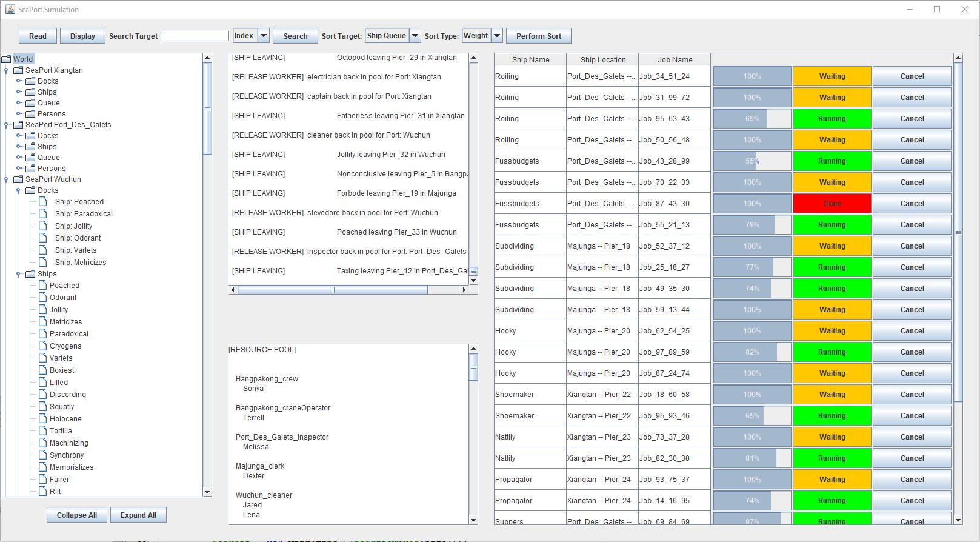Click the Display button
The image size is (980, 542).
coord(82,36)
